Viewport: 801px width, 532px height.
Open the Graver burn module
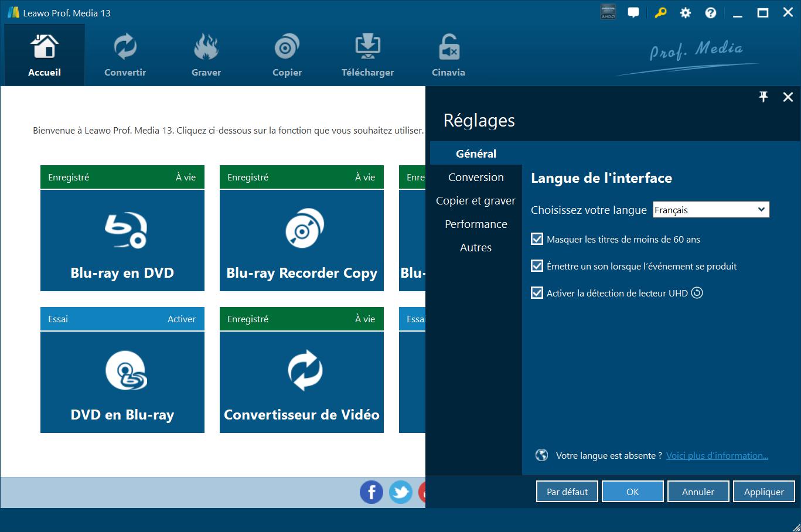click(206, 56)
